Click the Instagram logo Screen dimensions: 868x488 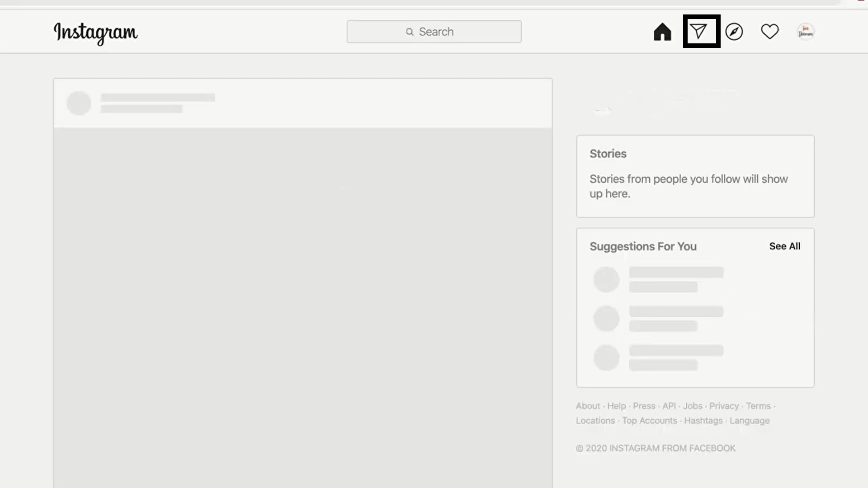(95, 33)
